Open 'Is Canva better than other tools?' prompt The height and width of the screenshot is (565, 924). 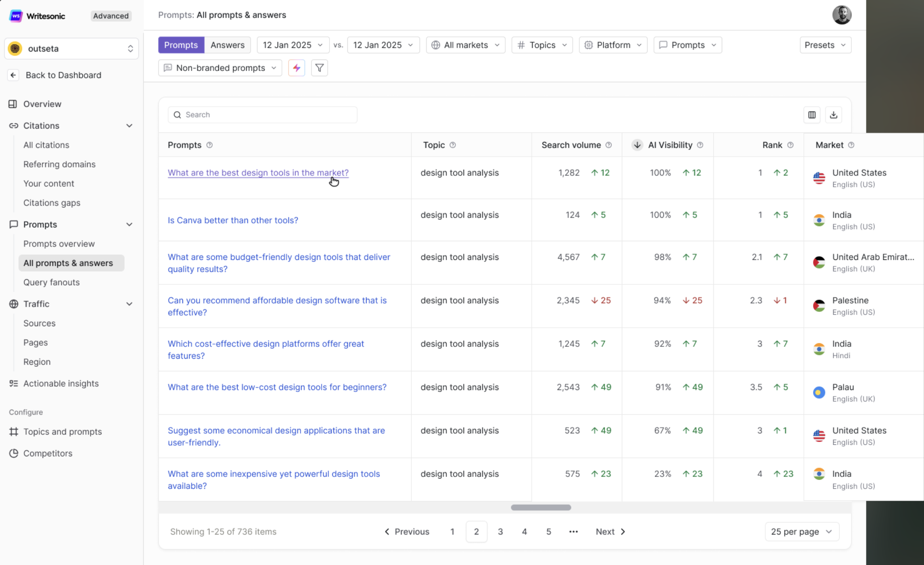(x=233, y=220)
